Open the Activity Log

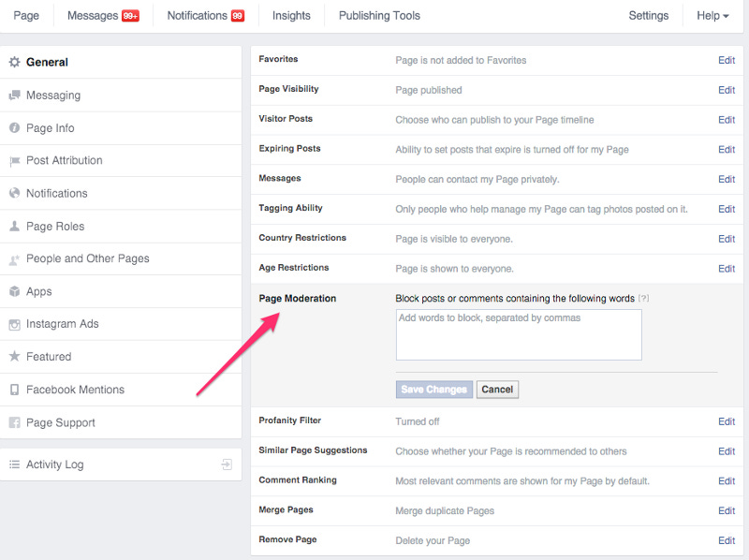[121, 464]
